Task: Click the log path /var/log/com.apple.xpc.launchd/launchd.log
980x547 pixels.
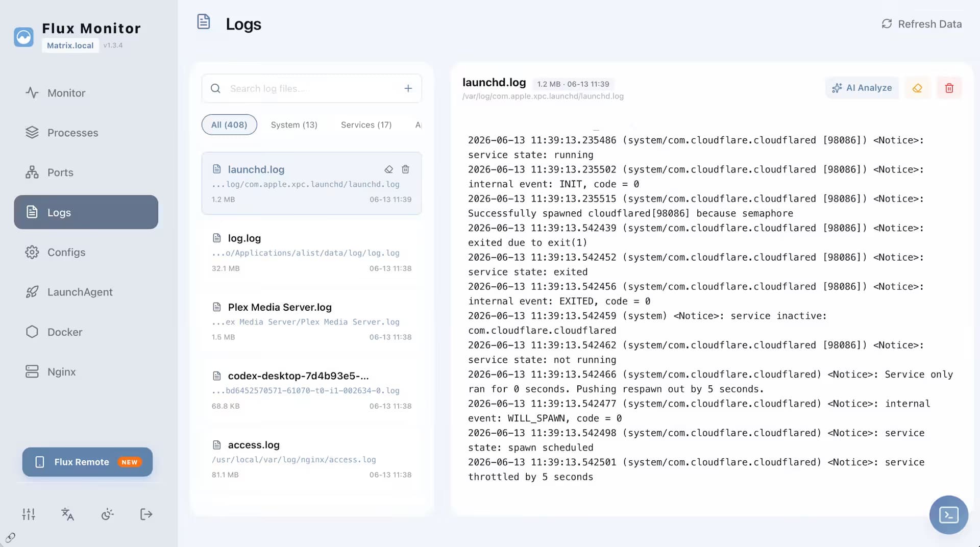Action: (543, 96)
